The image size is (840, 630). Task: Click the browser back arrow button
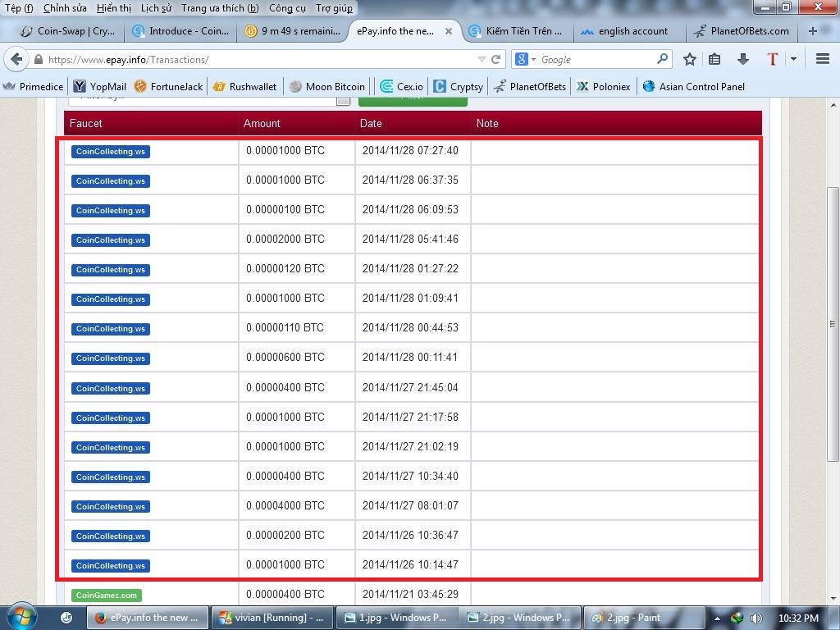[x=16, y=60]
